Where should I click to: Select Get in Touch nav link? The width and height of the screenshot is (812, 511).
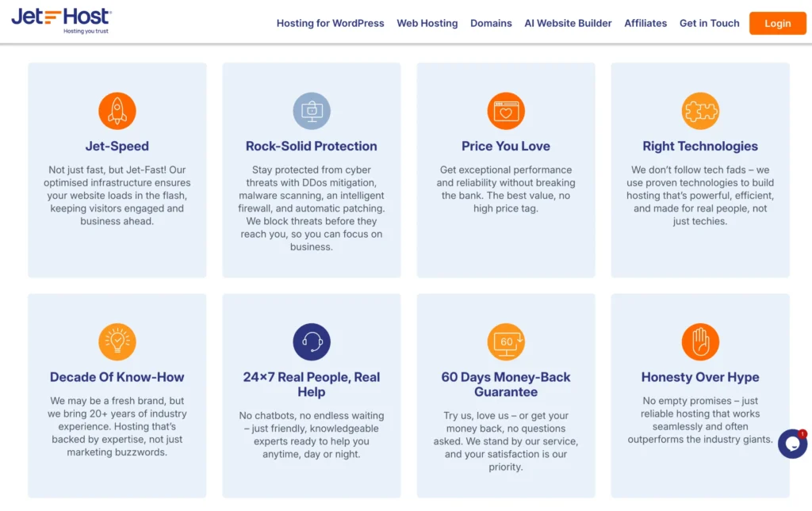709,23
